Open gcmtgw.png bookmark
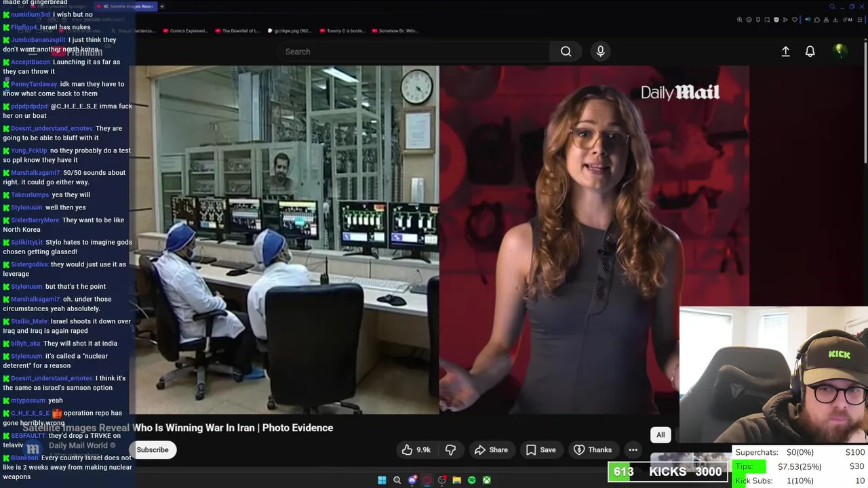 (289, 30)
